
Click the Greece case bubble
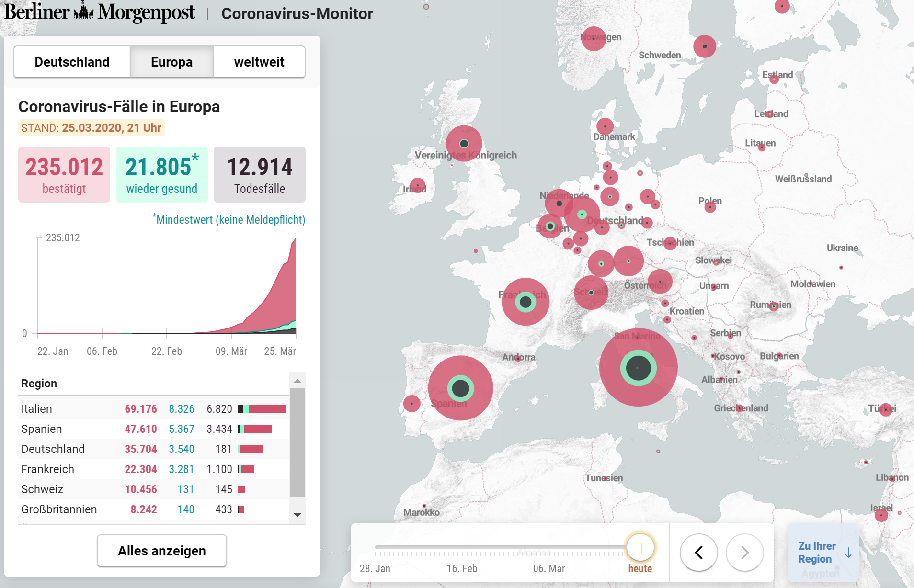[x=740, y=408]
